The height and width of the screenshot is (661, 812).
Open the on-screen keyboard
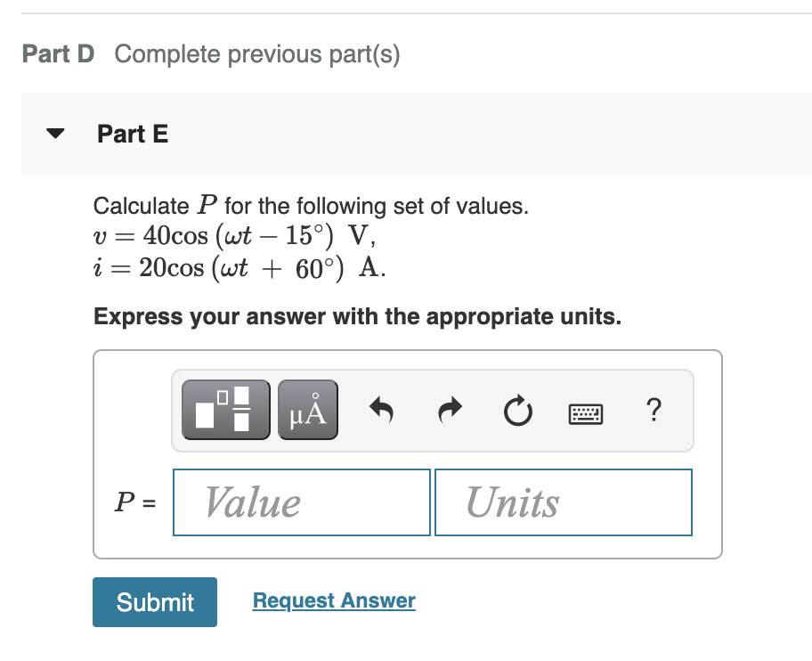click(x=585, y=411)
